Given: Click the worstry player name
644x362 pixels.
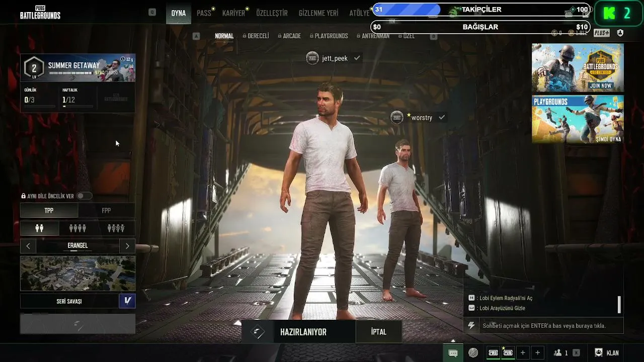Looking at the screenshot, I should point(422,118).
